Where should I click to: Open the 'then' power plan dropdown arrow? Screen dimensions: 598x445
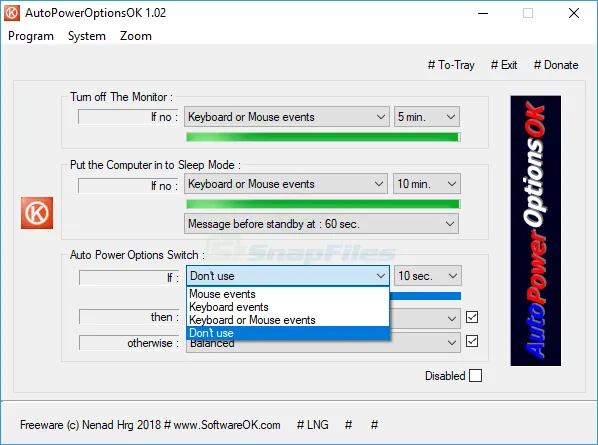pyautogui.click(x=452, y=318)
